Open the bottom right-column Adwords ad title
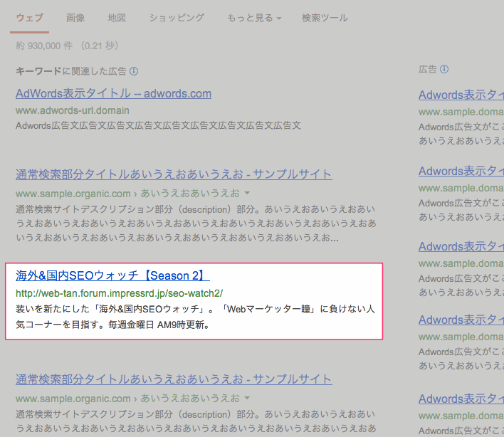This screenshot has width=504, height=437. click(x=461, y=399)
